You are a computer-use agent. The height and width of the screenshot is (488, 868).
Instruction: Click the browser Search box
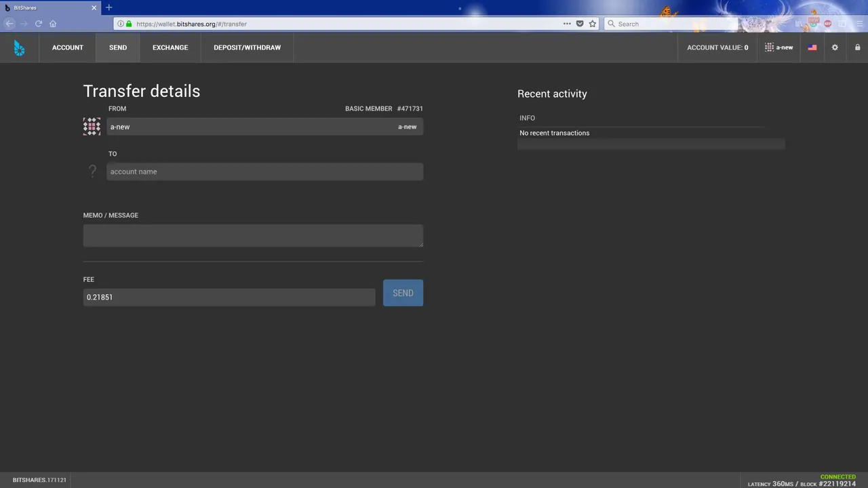point(670,24)
